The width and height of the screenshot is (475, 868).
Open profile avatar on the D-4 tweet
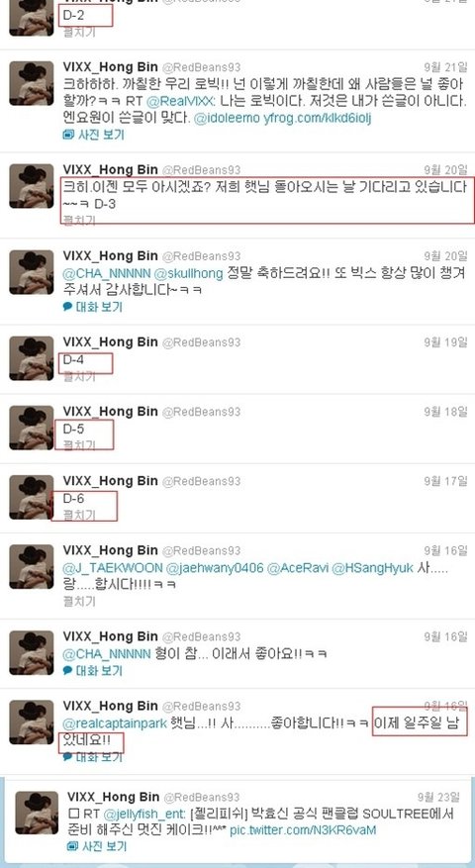(x=32, y=358)
